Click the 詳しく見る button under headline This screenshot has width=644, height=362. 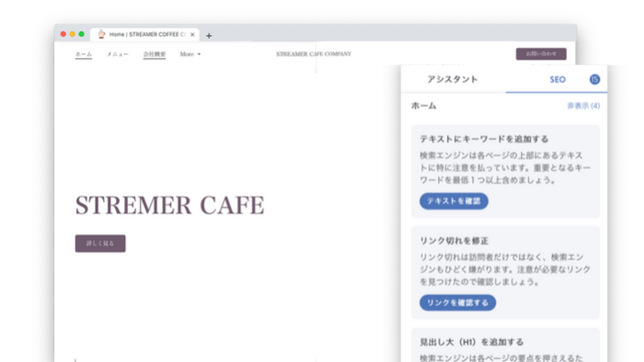click(100, 243)
